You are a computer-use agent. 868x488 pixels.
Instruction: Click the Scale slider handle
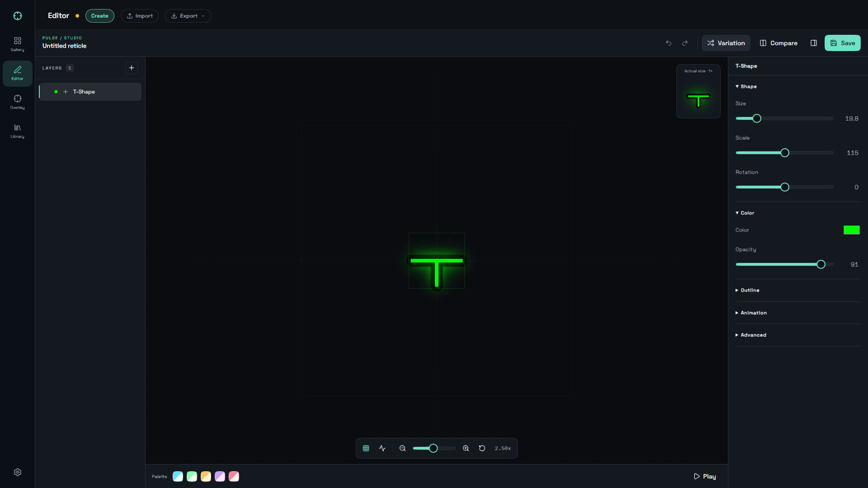785,153
